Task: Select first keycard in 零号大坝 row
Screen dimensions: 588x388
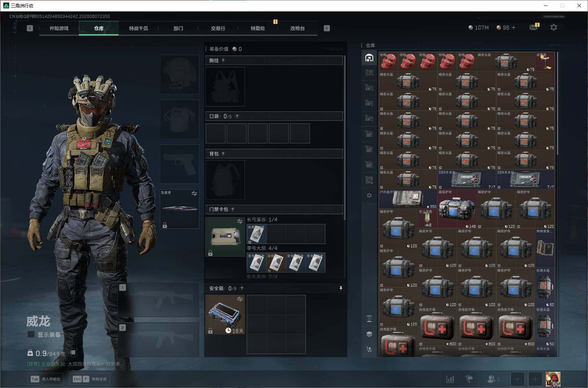Action: pos(257,262)
